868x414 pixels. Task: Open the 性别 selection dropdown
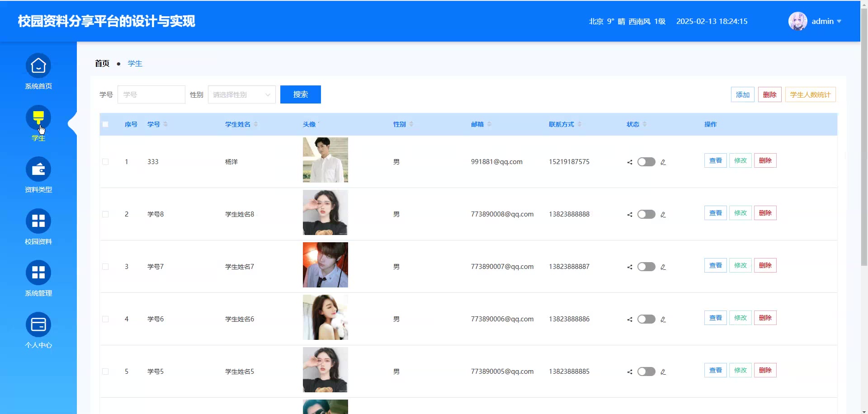click(x=241, y=94)
